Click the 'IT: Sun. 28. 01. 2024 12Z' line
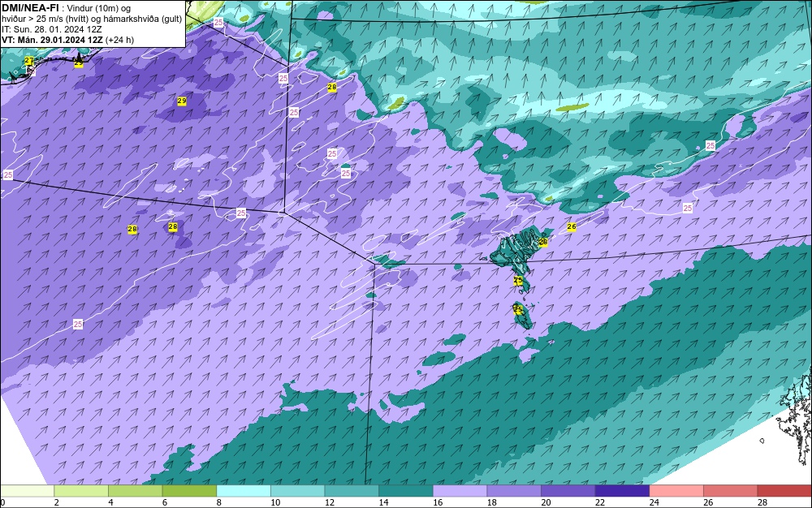This screenshot has height=508, width=812. pos(52,29)
